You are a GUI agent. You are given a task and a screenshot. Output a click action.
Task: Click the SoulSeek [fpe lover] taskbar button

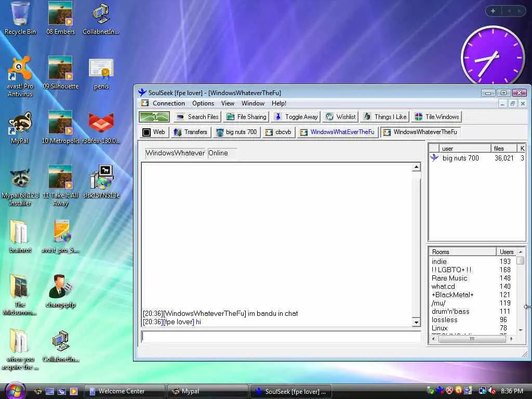pos(291,391)
